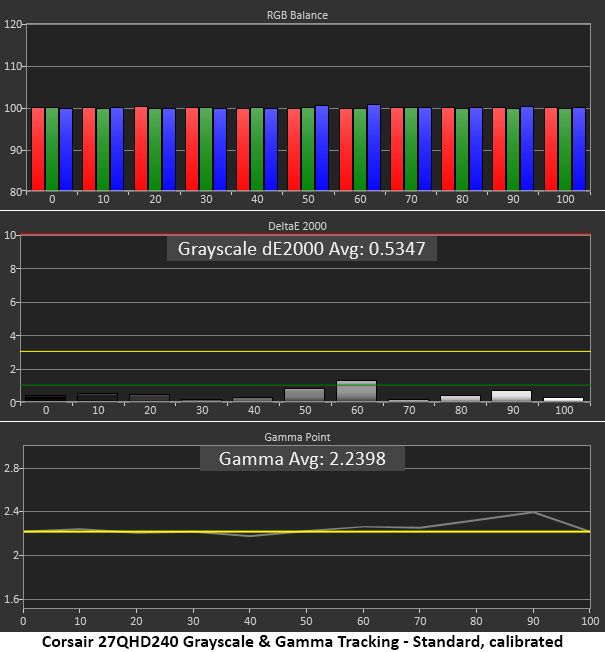Viewport: 605px width, 652px height.
Task: Click the blue bar at 90 in RGB Balance
Action: 527,148
